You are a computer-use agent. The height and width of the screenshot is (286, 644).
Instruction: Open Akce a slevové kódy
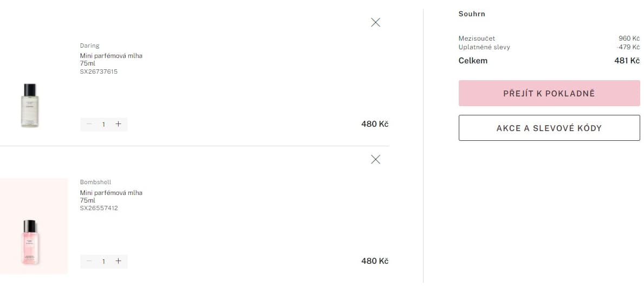549,128
